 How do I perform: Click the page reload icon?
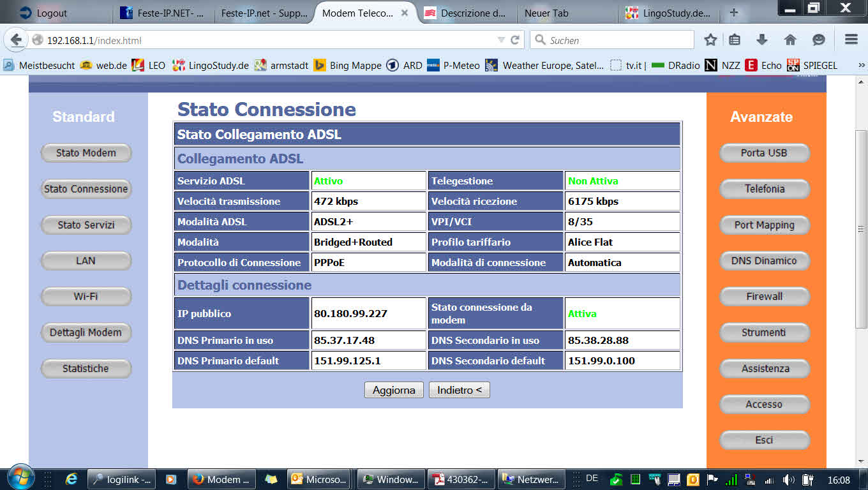(x=515, y=40)
